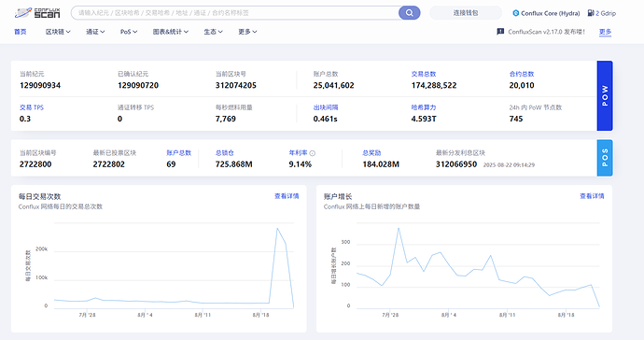Open the 更多 announcements link
The height and width of the screenshot is (340, 644).
tap(605, 32)
